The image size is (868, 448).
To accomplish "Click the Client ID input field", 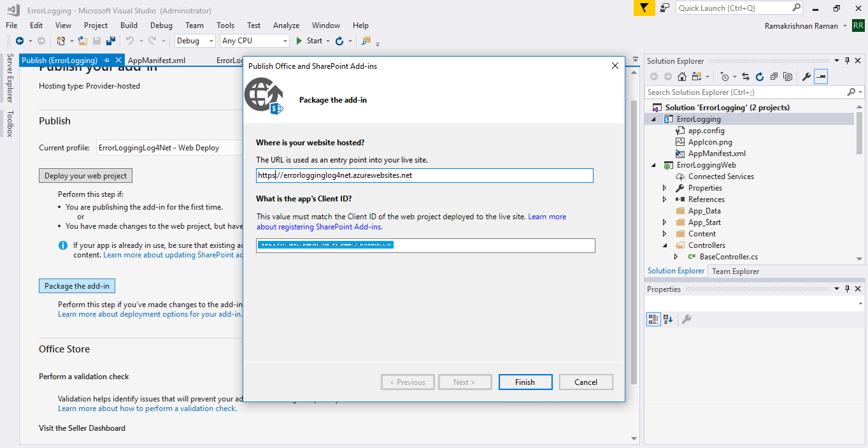I will 425,245.
